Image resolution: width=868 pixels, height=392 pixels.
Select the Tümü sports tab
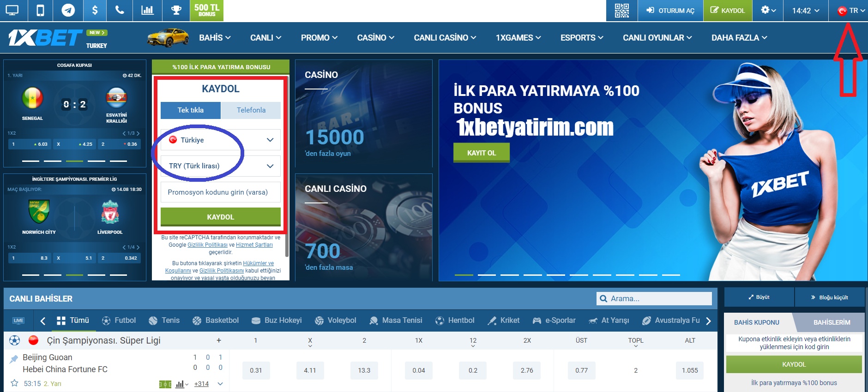[73, 321]
